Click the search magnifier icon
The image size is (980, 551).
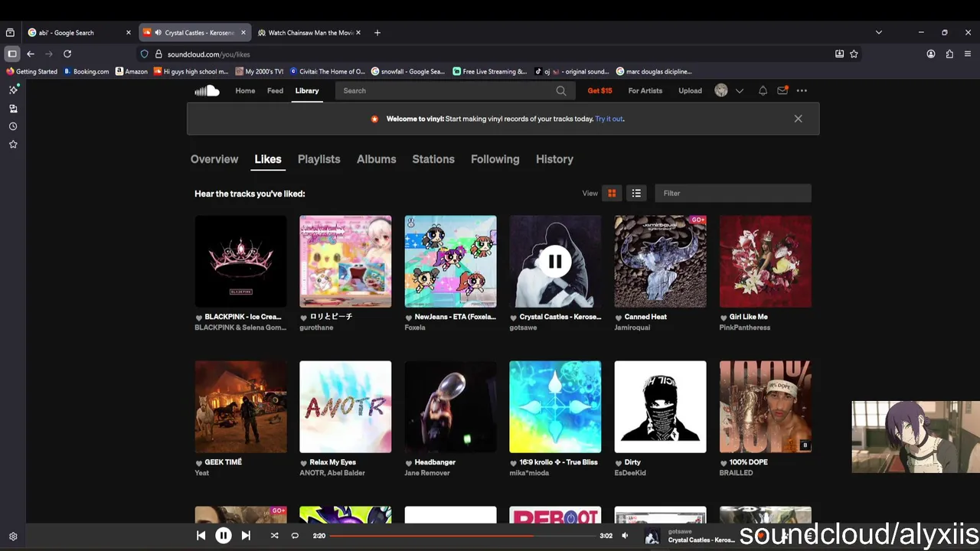pyautogui.click(x=561, y=90)
